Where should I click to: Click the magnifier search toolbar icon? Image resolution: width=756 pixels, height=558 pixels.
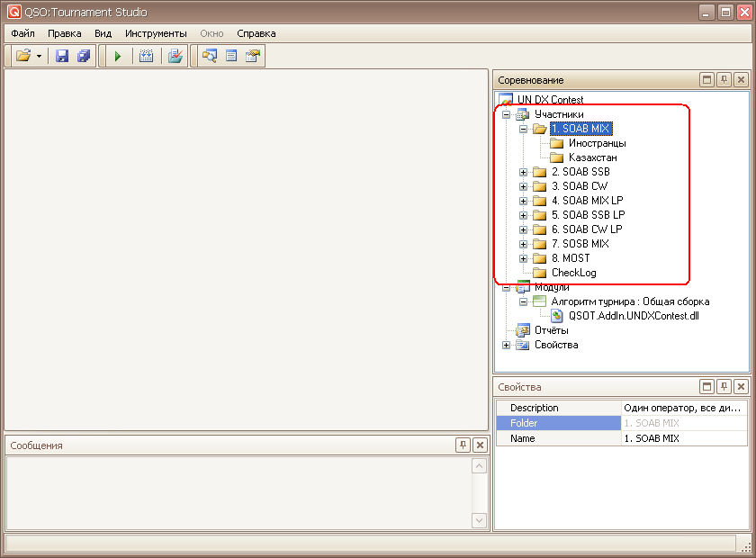pyautogui.click(x=210, y=56)
